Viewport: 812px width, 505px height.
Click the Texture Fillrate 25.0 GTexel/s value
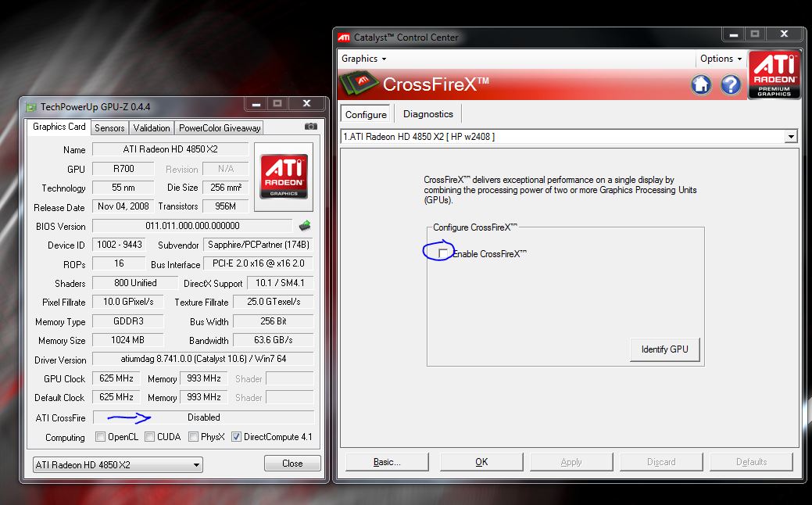click(274, 302)
